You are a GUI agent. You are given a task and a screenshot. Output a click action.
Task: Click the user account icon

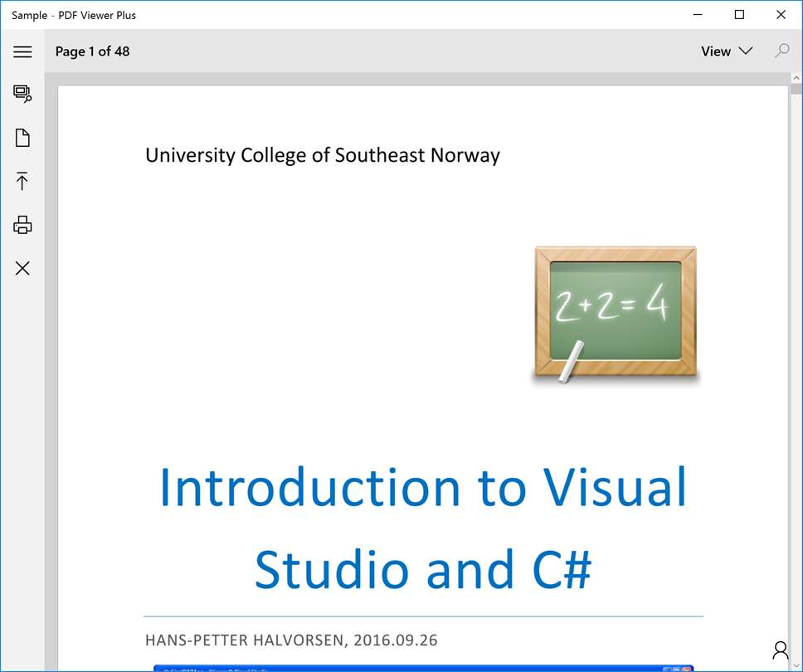(780, 651)
